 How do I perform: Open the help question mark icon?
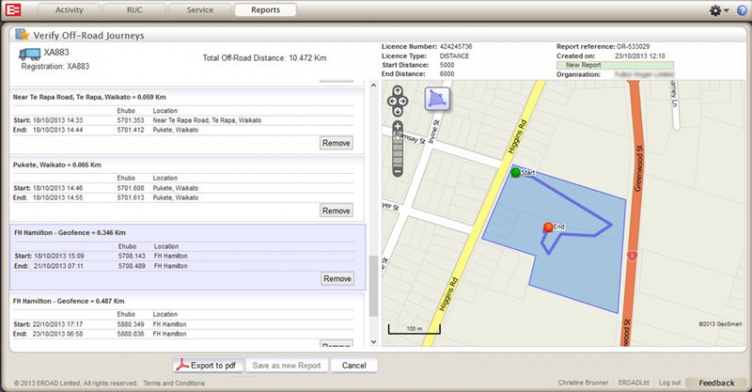[x=742, y=10]
